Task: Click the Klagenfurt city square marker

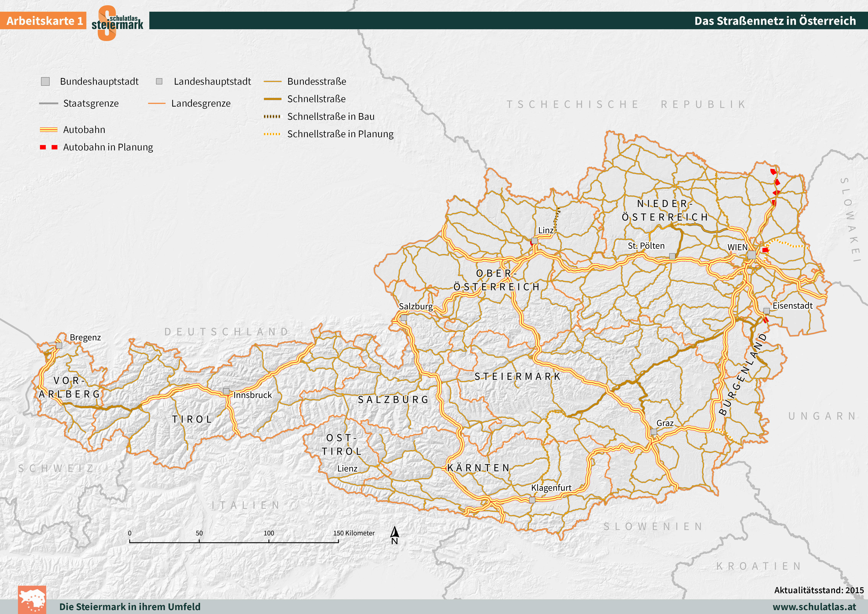Action: [x=532, y=500]
